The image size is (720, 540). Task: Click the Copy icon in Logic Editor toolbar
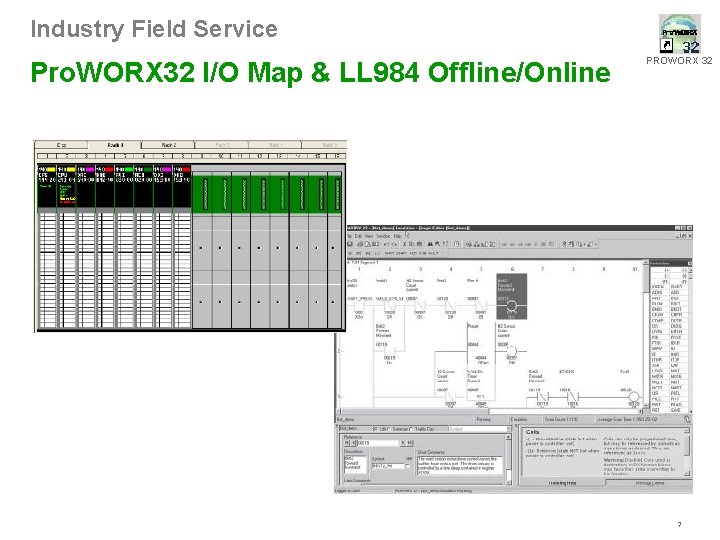click(412, 244)
